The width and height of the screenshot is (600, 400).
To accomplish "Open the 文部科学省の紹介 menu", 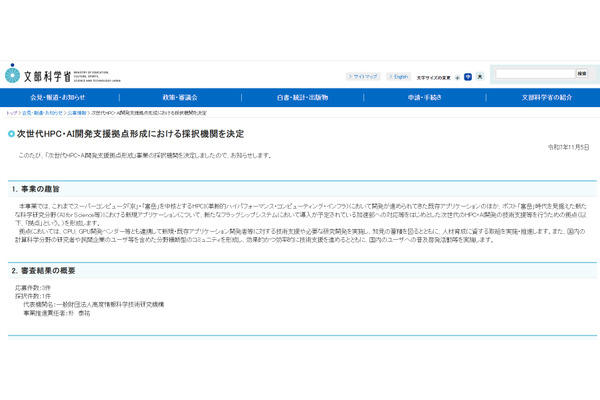I will click(x=546, y=98).
